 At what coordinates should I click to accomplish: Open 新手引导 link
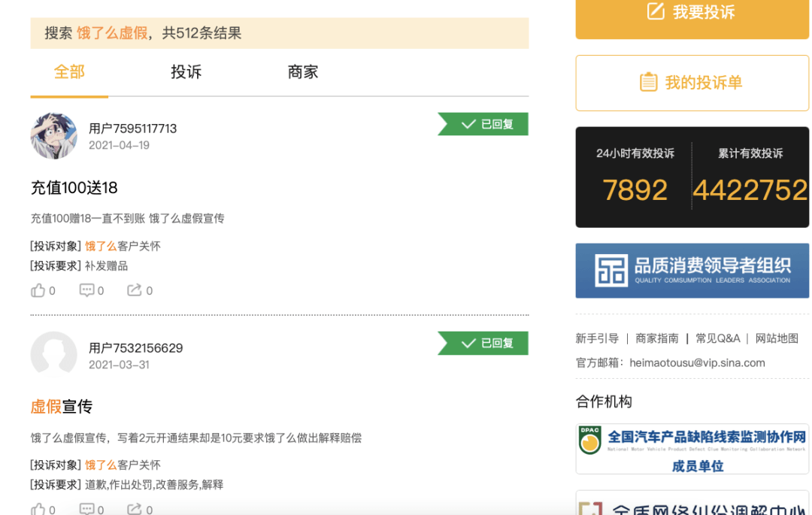597,338
